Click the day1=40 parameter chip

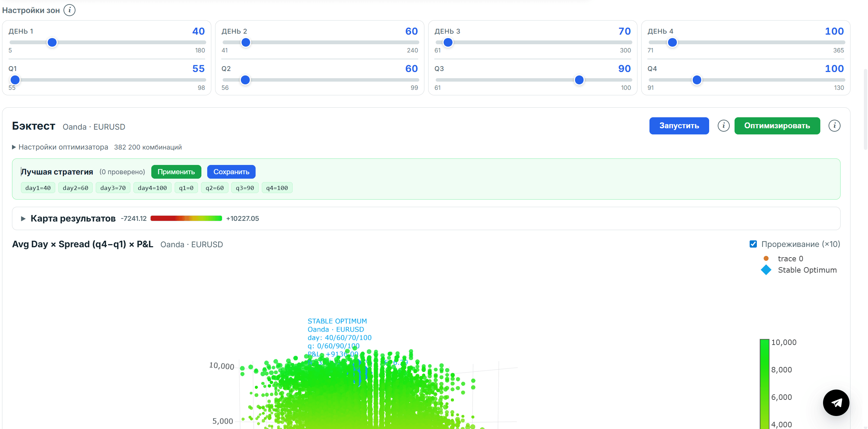tap(38, 188)
